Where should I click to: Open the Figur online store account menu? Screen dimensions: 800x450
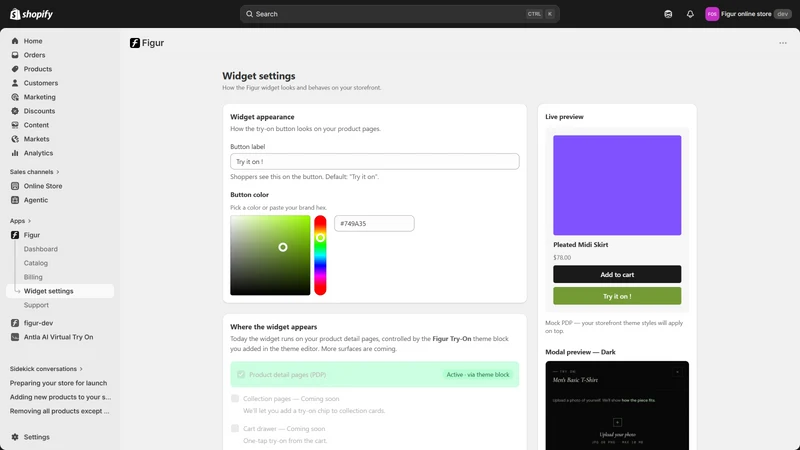[748, 14]
